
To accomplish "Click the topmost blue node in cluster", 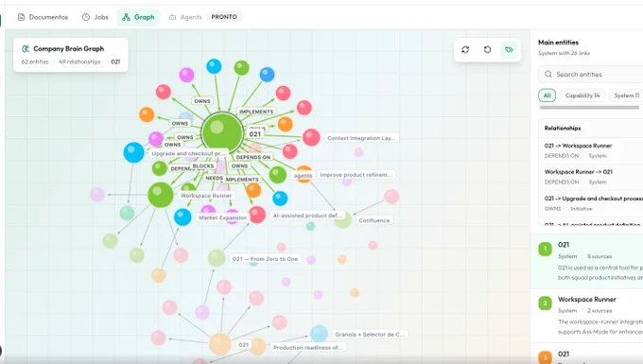I will [x=214, y=66].
